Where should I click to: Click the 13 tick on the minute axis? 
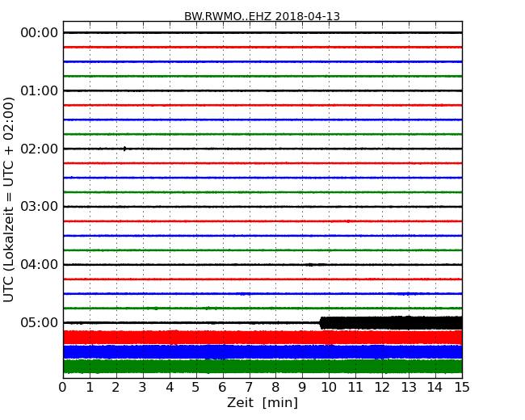[409, 387]
